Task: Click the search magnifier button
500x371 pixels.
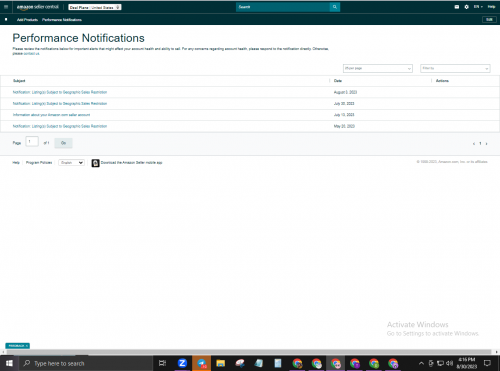Action: (335, 7)
